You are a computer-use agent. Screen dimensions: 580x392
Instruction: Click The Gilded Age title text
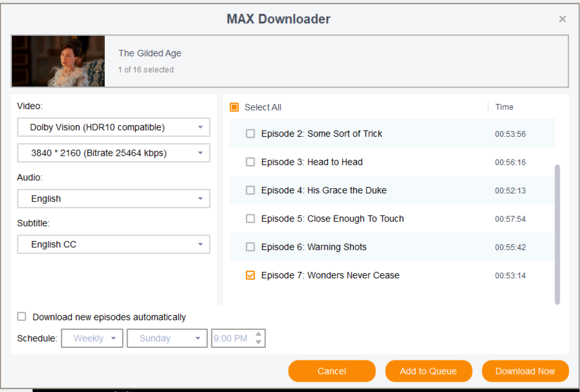[150, 53]
